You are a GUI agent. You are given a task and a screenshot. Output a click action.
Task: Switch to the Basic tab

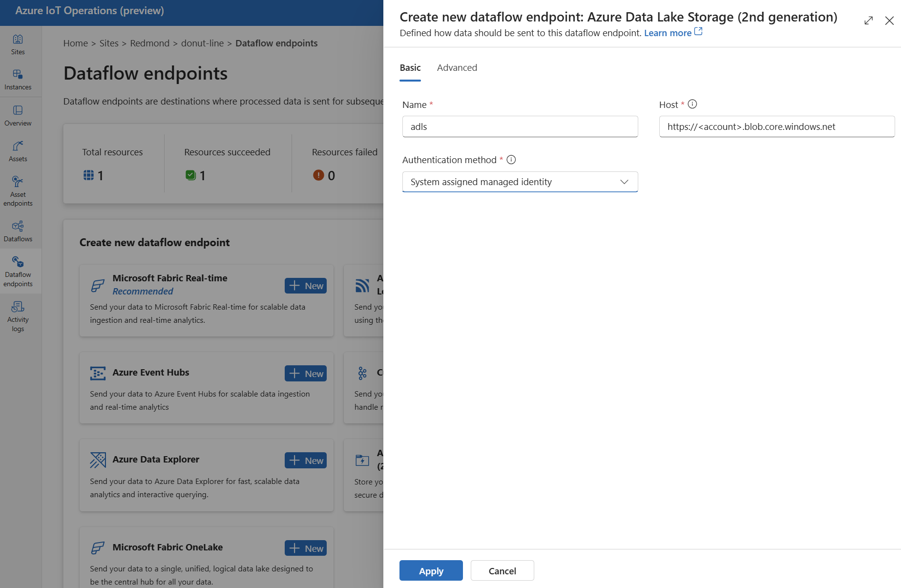click(x=410, y=68)
